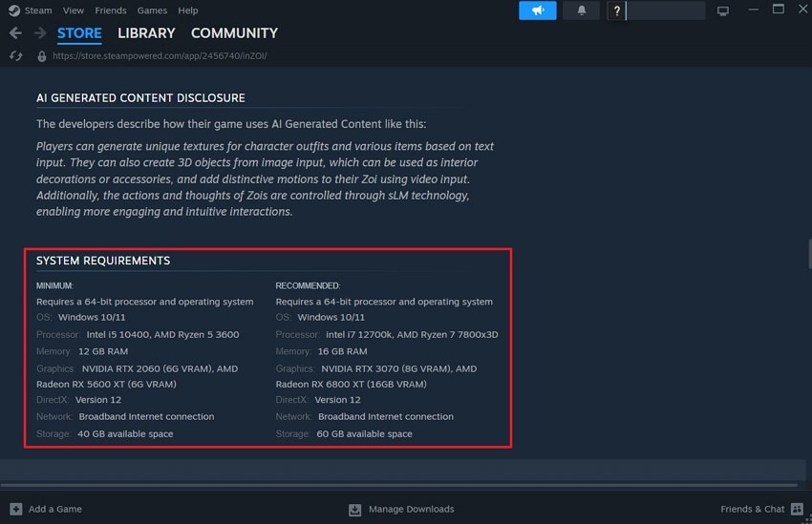Switch to Big Picture mode icon

coord(723,10)
